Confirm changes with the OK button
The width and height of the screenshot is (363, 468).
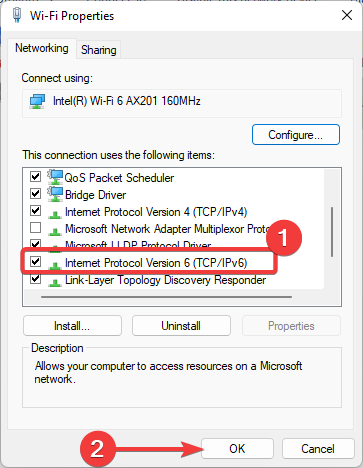237,449
